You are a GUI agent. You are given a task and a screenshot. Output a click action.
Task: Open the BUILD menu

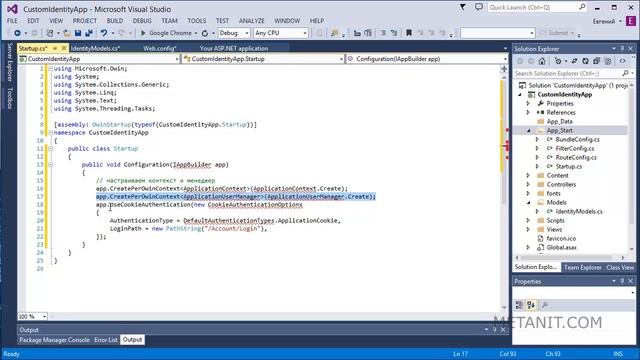pyautogui.click(x=115, y=20)
